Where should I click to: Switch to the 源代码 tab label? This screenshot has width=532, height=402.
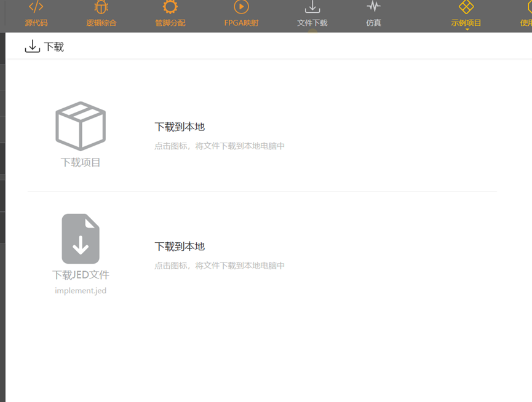(x=36, y=23)
